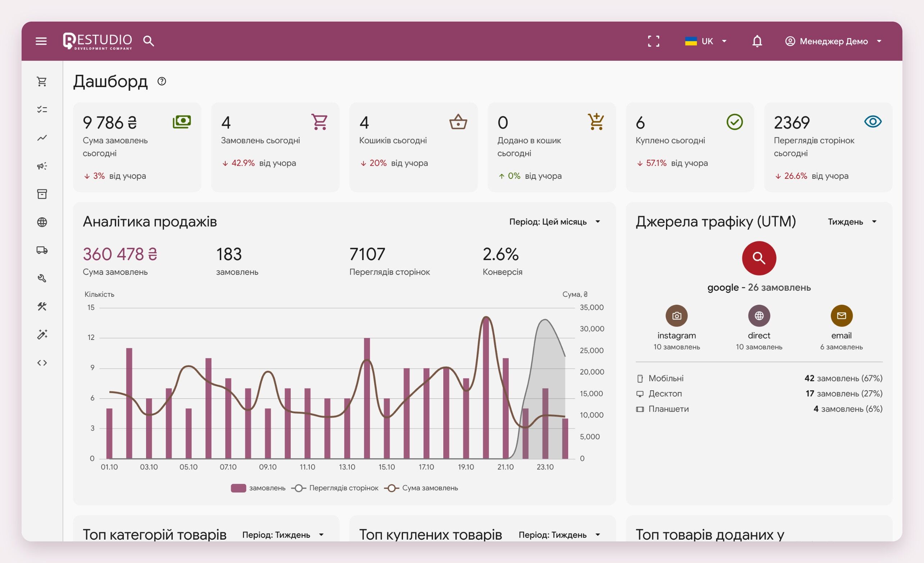Click the help question mark next to Дашборд
The image size is (924, 563).
click(x=162, y=81)
